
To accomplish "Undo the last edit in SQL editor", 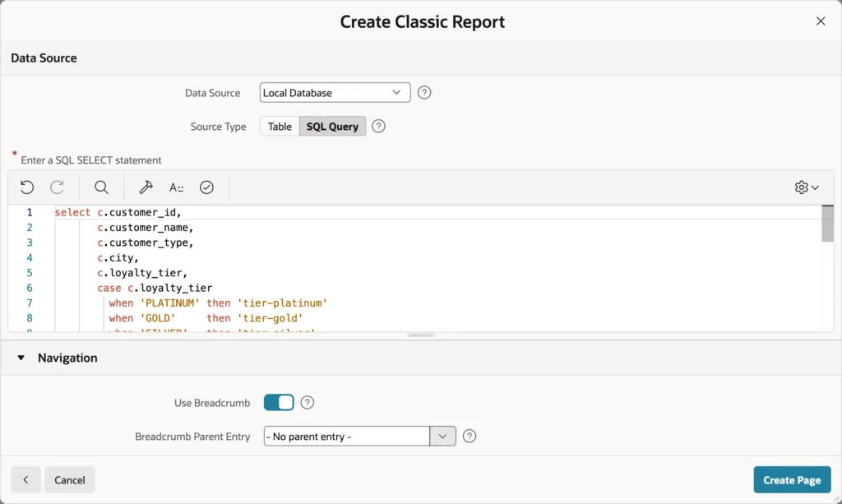I will (27, 187).
